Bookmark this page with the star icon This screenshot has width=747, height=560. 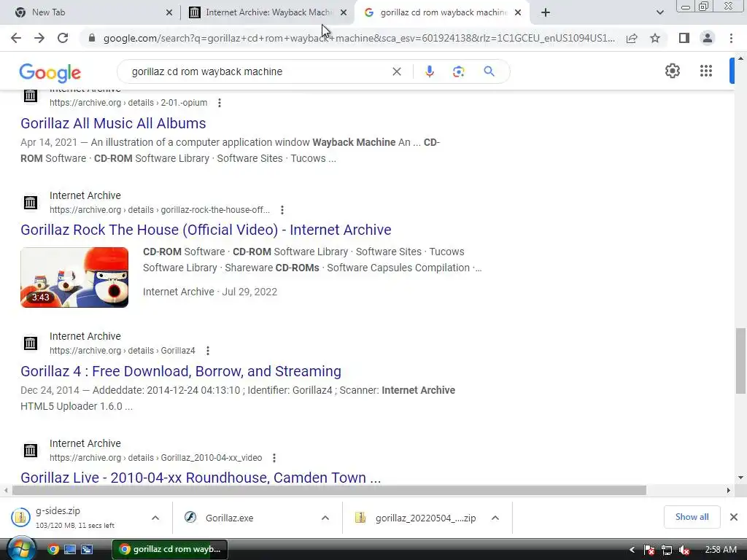[655, 38]
